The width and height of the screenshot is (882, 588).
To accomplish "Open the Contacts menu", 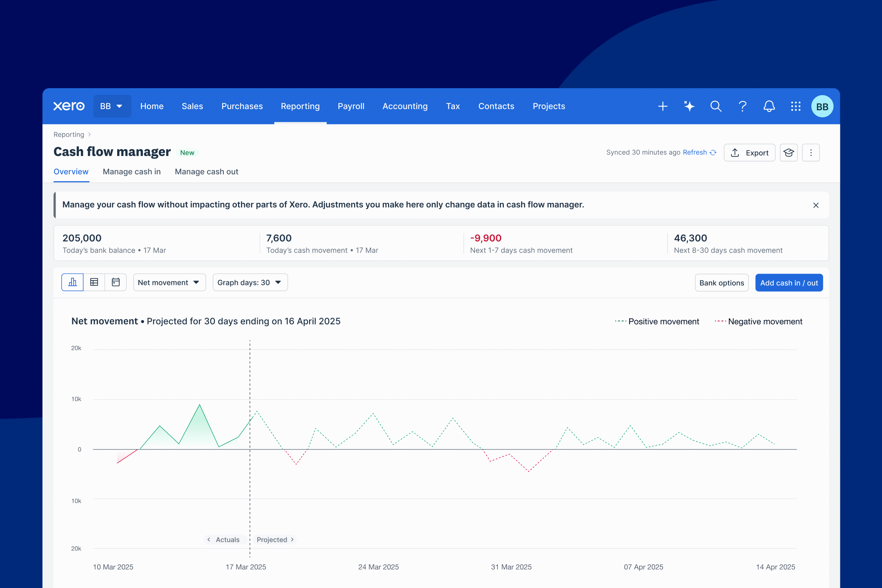I will click(x=496, y=106).
